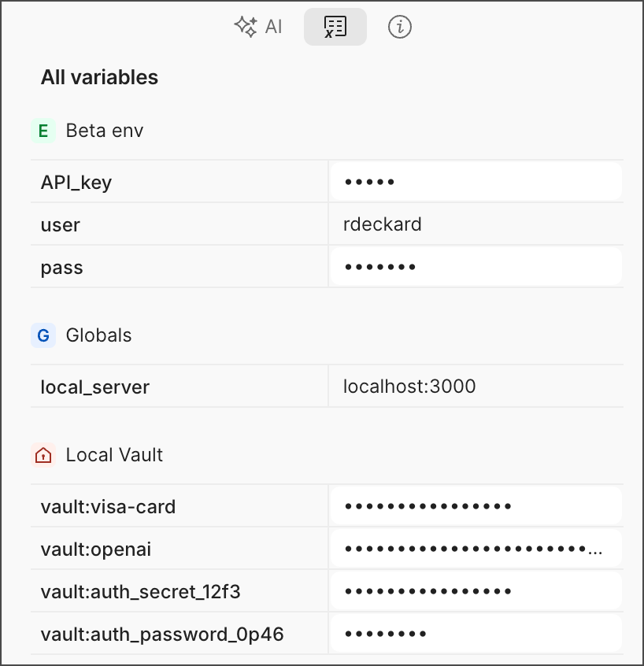Click the vault:openai masked value
This screenshot has height=666, width=644.
(476, 549)
